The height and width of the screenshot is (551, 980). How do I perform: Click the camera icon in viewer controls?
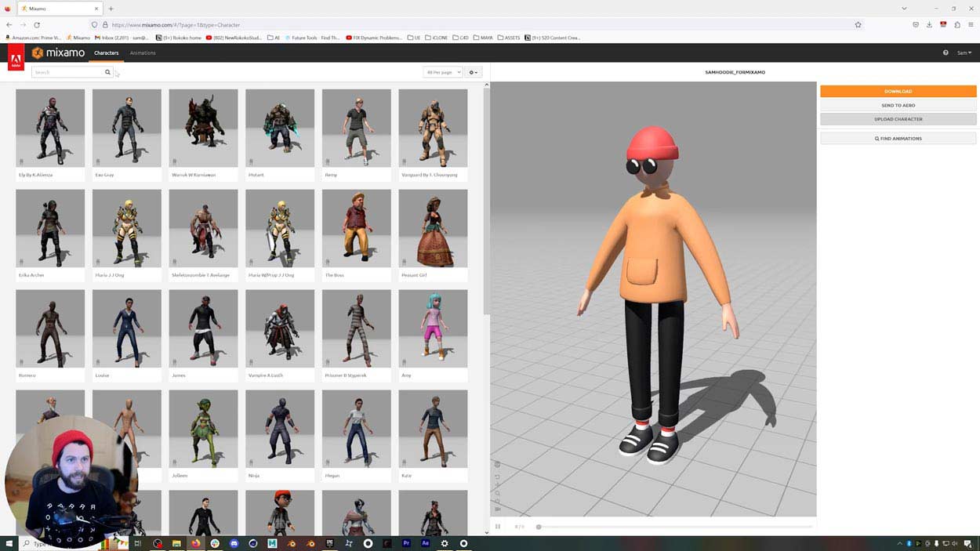pos(497,509)
